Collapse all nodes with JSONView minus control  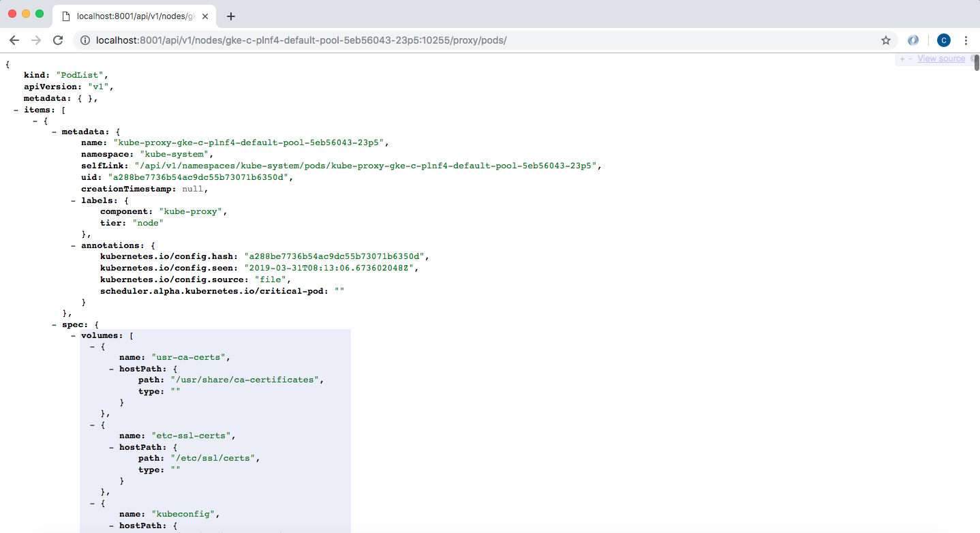pos(910,59)
